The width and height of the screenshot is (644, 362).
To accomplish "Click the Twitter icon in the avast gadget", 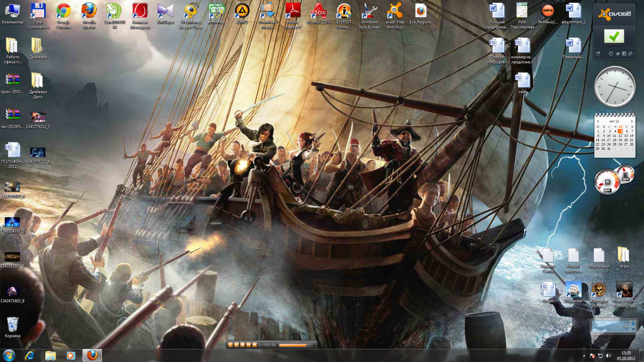I will point(618,54).
